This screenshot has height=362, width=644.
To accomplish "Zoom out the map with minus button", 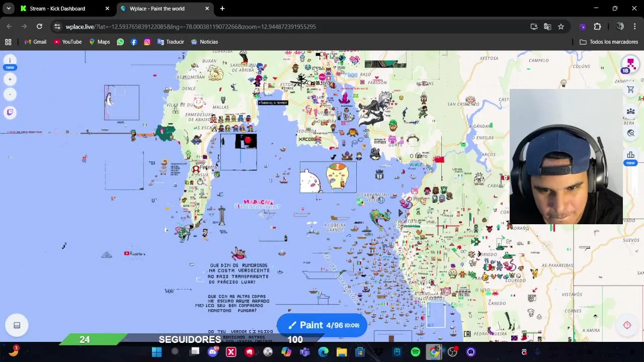I will click(10, 94).
